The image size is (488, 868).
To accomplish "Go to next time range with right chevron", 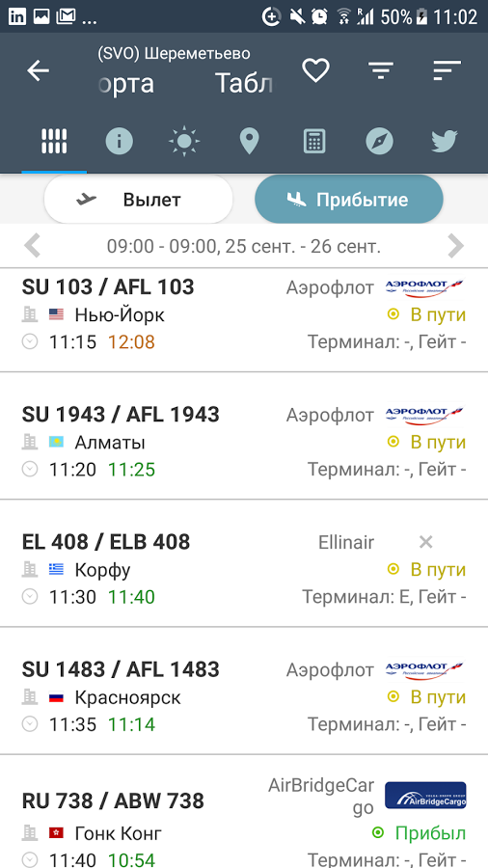I will (455, 246).
